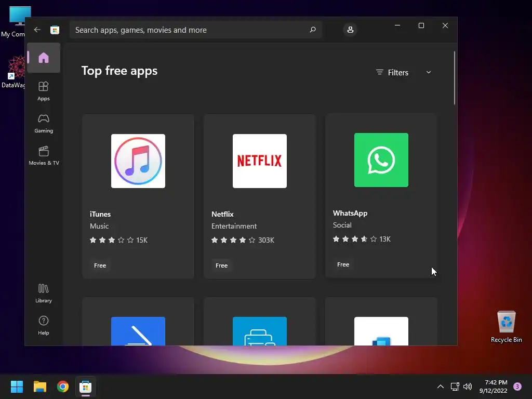532x399 pixels.
Task: Click the Free label on iTunes card
Action: pyautogui.click(x=100, y=265)
